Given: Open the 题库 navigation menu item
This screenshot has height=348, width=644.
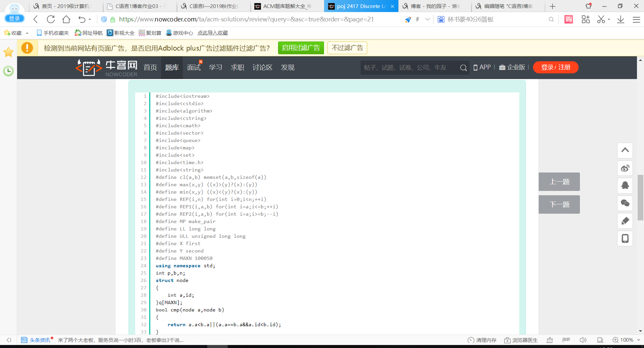Looking at the screenshot, I should (172, 68).
